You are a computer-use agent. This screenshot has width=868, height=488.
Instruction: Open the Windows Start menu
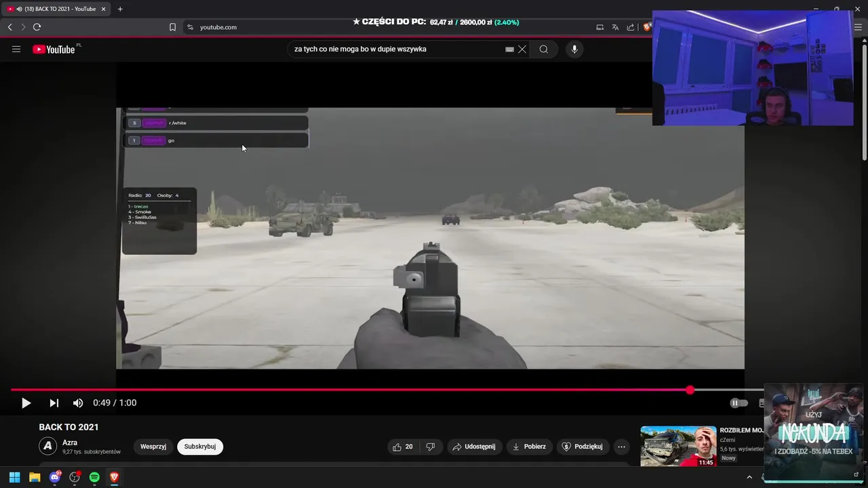point(14,477)
